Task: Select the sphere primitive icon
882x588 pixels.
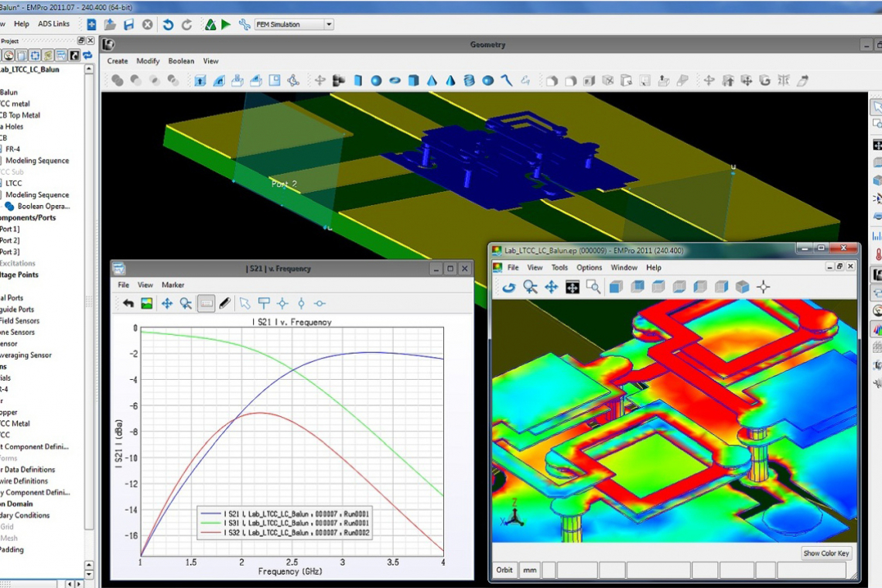Action: click(x=376, y=80)
